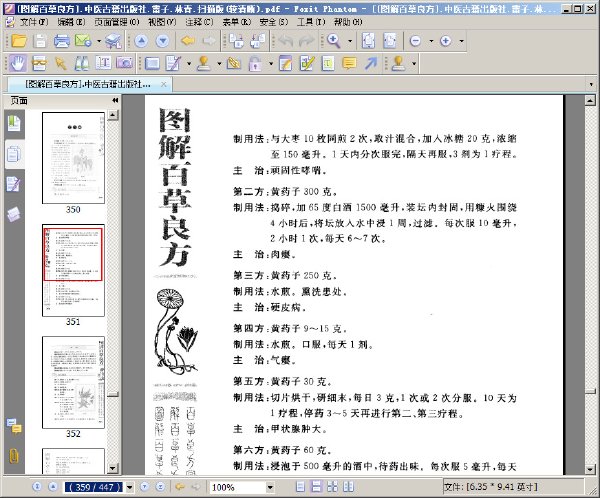Open the document tab list dropdown

coord(591,84)
